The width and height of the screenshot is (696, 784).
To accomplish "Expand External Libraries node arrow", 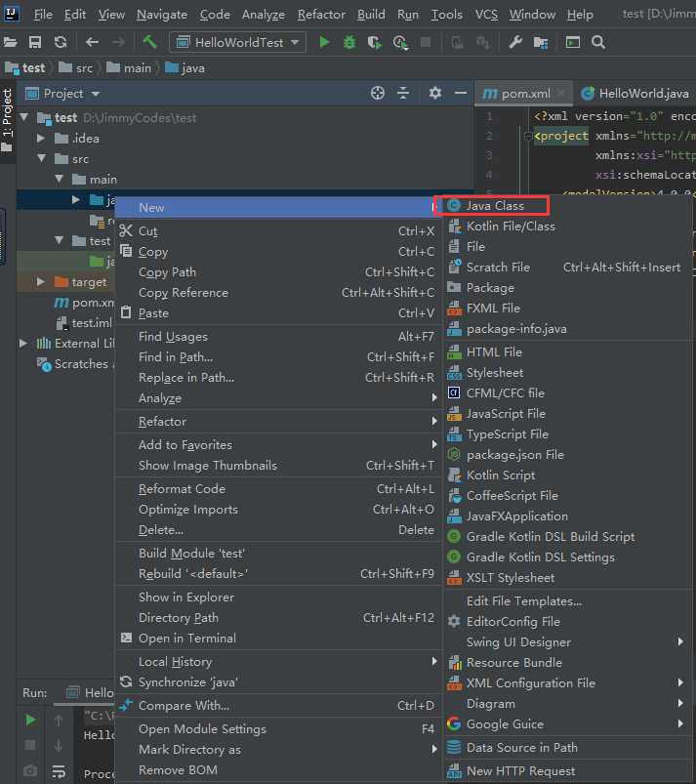I will (23, 343).
